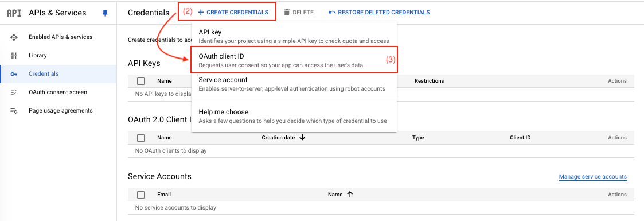
Task: Click the API logo icon
Action: pyautogui.click(x=14, y=13)
